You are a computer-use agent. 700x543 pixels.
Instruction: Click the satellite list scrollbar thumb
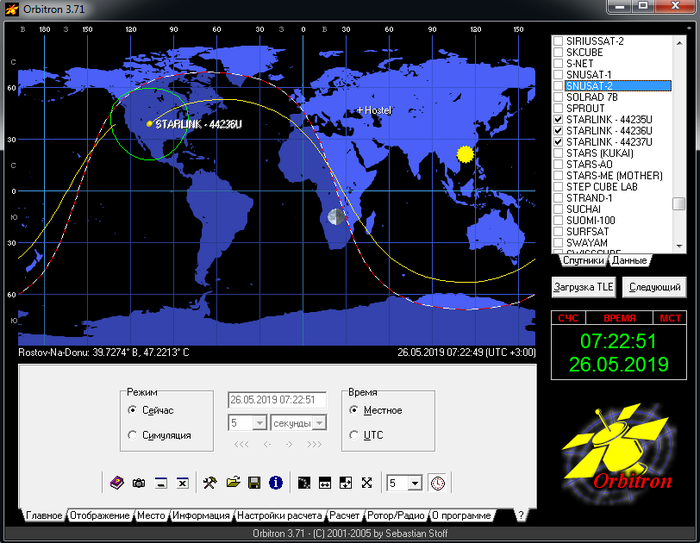(x=679, y=204)
